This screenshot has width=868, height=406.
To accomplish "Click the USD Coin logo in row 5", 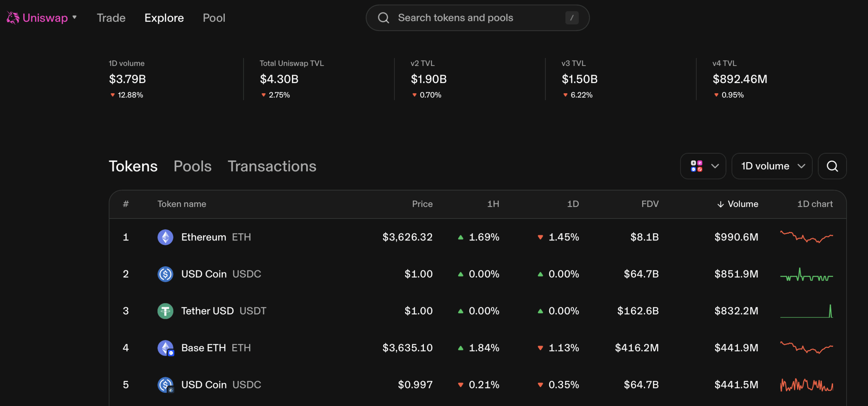I will tap(165, 385).
